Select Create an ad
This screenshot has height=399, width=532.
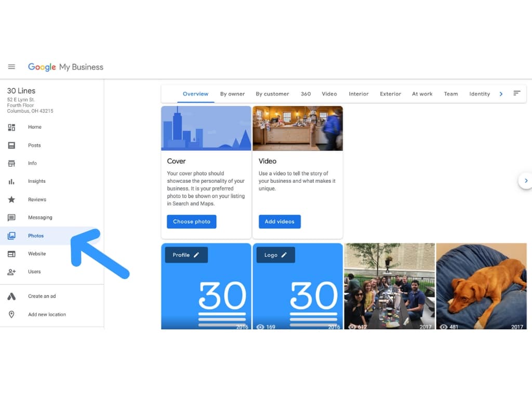(51, 296)
